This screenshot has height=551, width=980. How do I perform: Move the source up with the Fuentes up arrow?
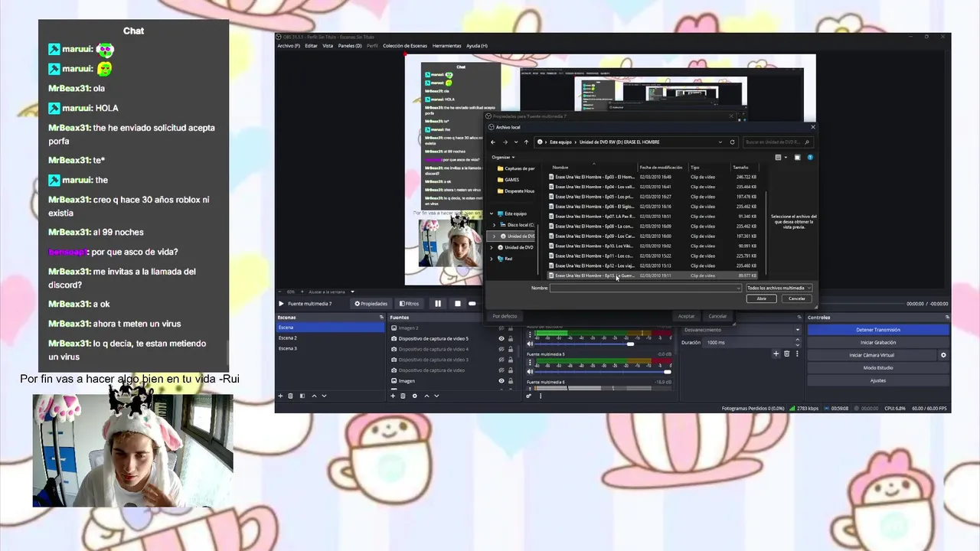(x=426, y=396)
